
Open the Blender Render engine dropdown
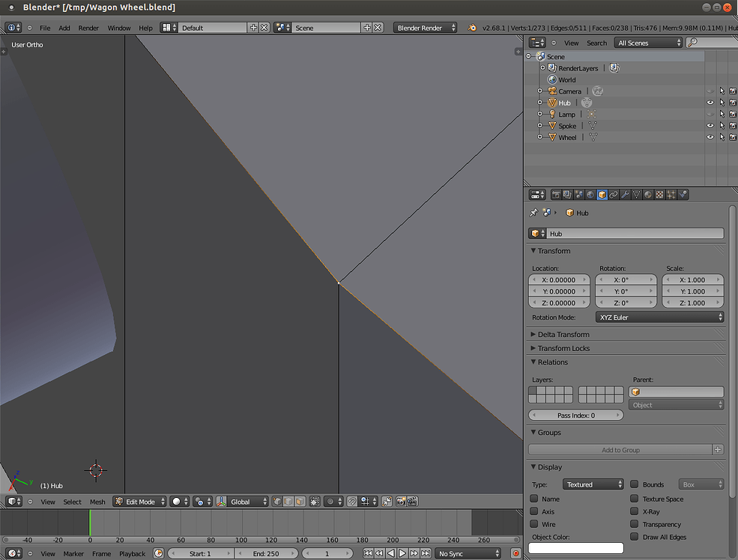pos(425,28)
